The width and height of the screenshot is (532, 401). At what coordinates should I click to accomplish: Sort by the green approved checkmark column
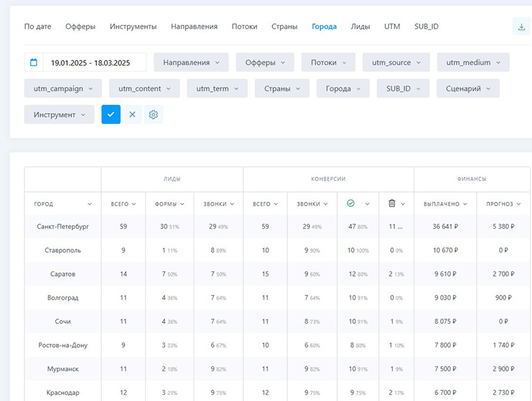coord(358,203)
